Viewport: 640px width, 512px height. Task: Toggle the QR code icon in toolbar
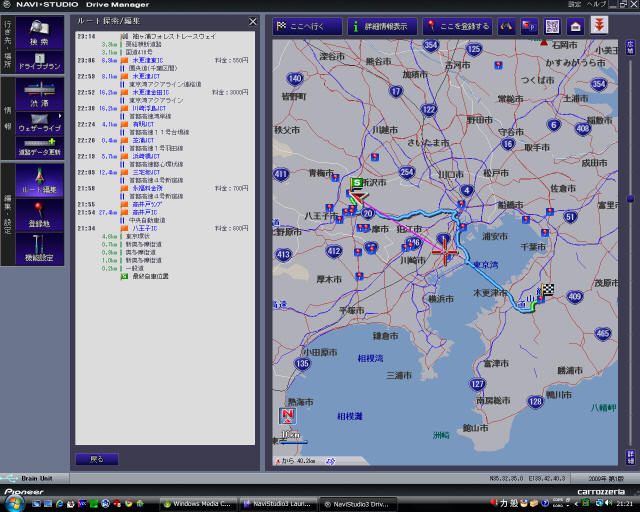pos(551,26)
